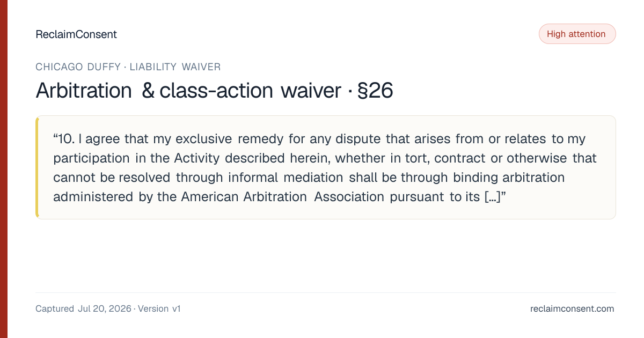The height and width of the screenshot is (338, 644).
Task: Click American Arbitration Association in the quote
Action: pyautogui.click(x=283, y=197)
